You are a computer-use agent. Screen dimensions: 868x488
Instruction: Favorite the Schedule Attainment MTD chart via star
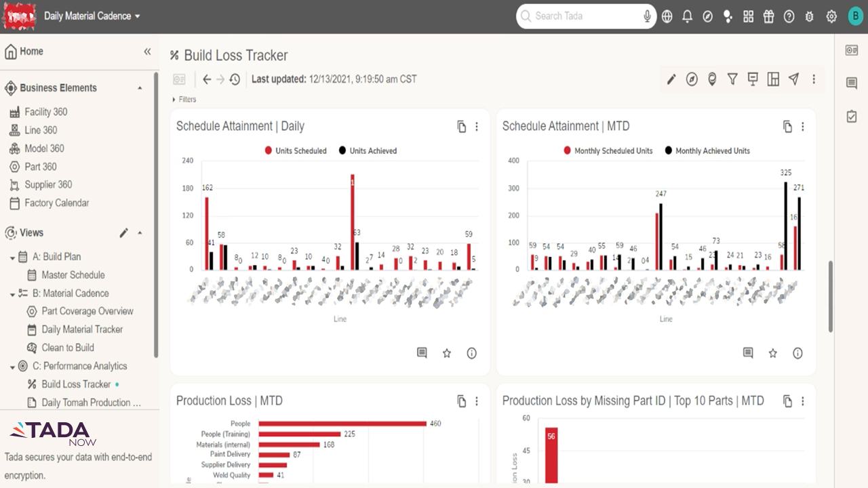(772, 353)
